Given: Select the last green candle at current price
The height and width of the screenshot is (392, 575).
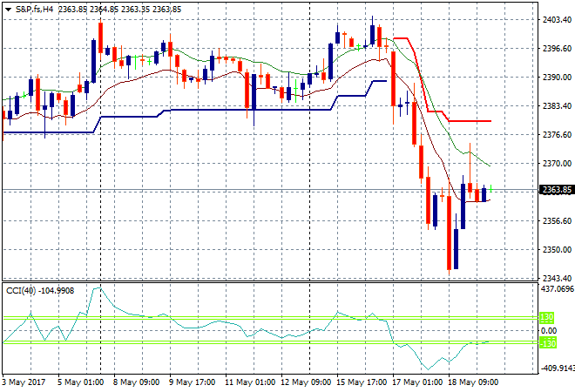Looking at the screenshot, I should point(490,189).
